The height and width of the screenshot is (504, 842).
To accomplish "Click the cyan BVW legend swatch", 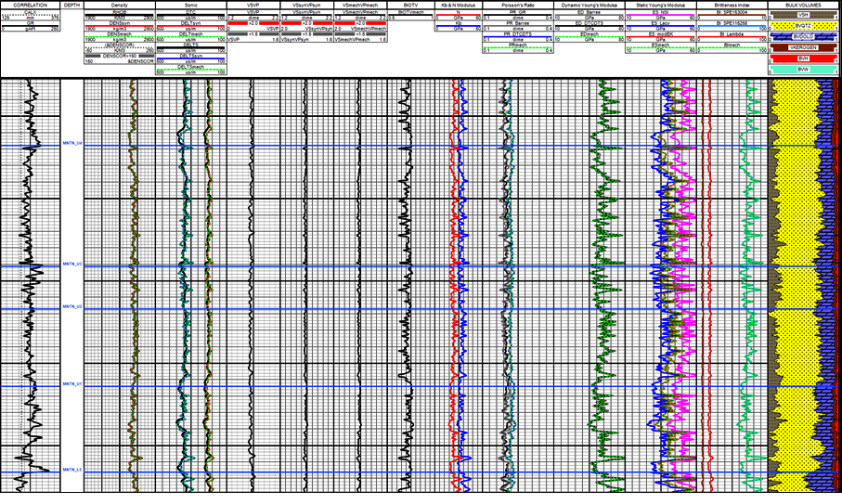I will pyautogui.click(x=804, y=70).
